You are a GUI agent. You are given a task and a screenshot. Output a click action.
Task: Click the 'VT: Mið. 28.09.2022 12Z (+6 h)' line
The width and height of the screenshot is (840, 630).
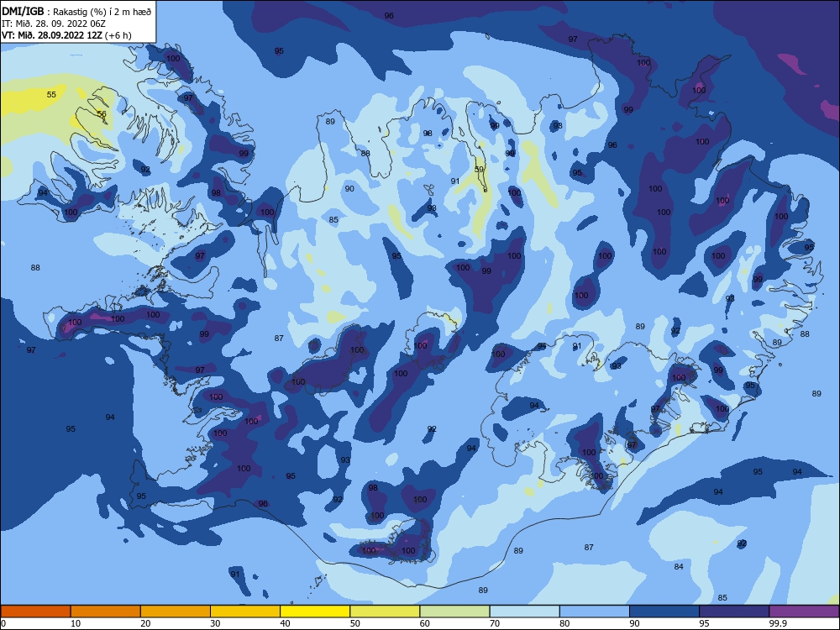tap(66, 35)
